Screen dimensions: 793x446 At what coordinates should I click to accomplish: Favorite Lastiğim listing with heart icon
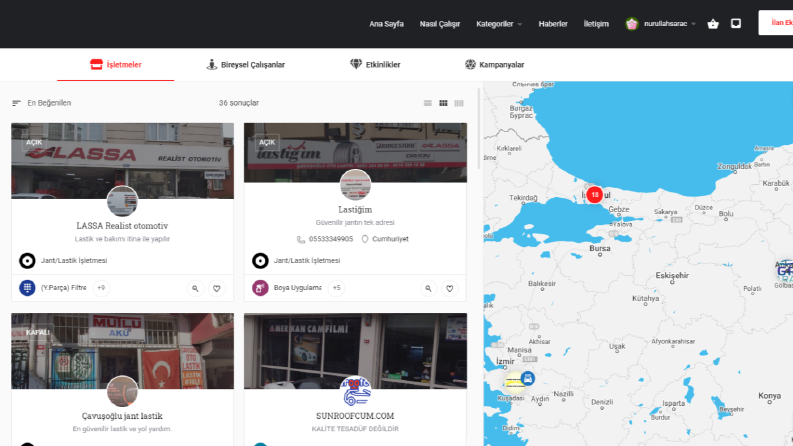pos(450,288)
